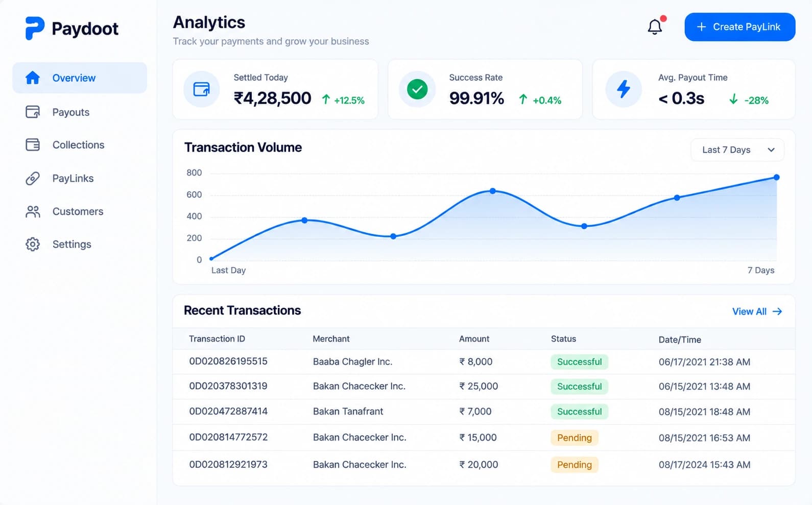Expand the Last 7 Days dropdown
812x505 pixels.
coord(737,150)
